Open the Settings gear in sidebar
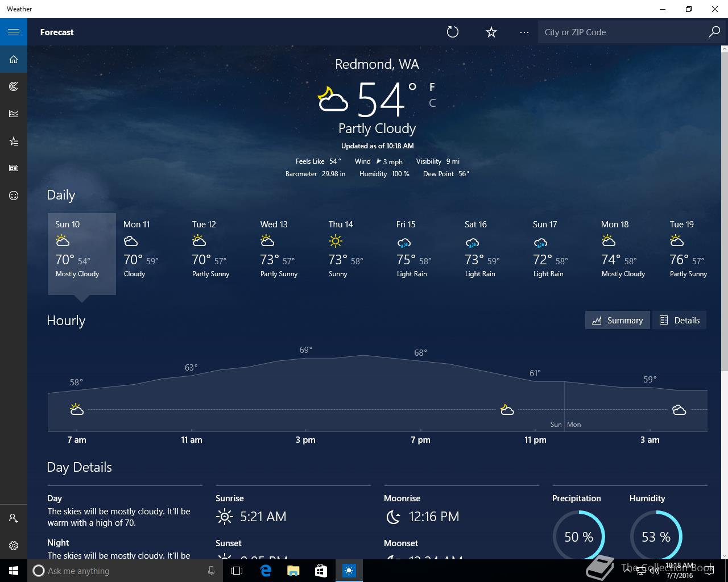The image size is (728, 582). click(x=14, y=546)
